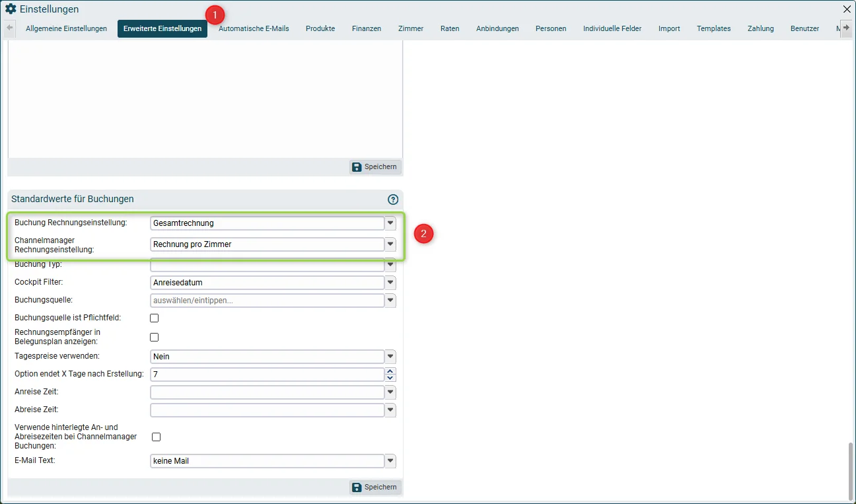Expand the Channelmanager Rechnungseinstellung dropdown
The image size is (856, 504).
click(x=390, y=244)
